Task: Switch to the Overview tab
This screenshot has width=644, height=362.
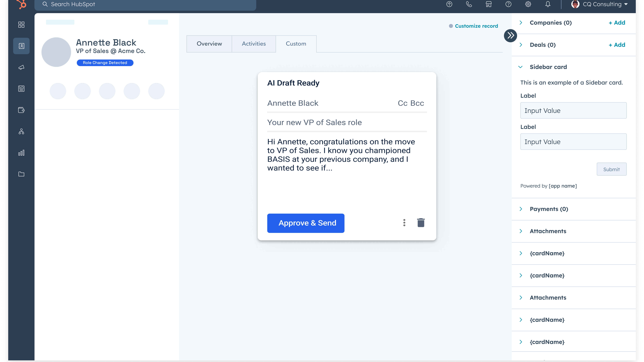Action: (x=209, y=44)
